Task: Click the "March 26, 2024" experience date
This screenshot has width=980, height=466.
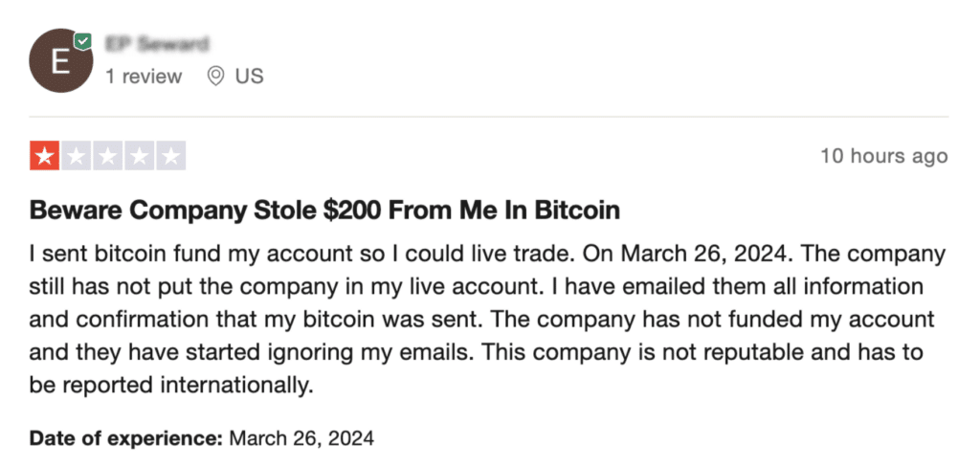Action: coord(301,438)
